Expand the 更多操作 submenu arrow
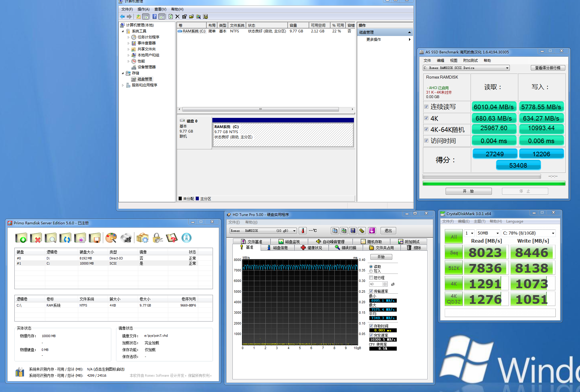 click(x=410, y=40)
